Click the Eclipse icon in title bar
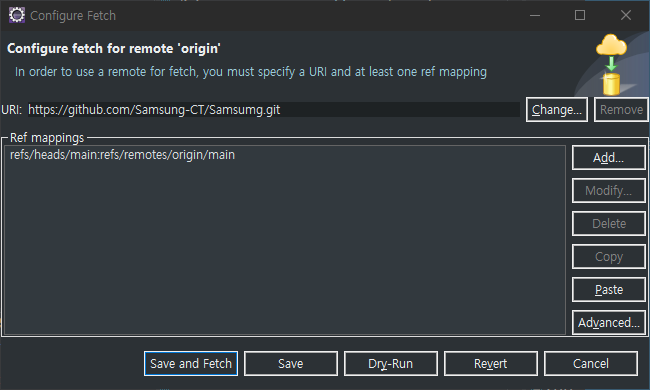650x390 pixels. coord(17,15)
